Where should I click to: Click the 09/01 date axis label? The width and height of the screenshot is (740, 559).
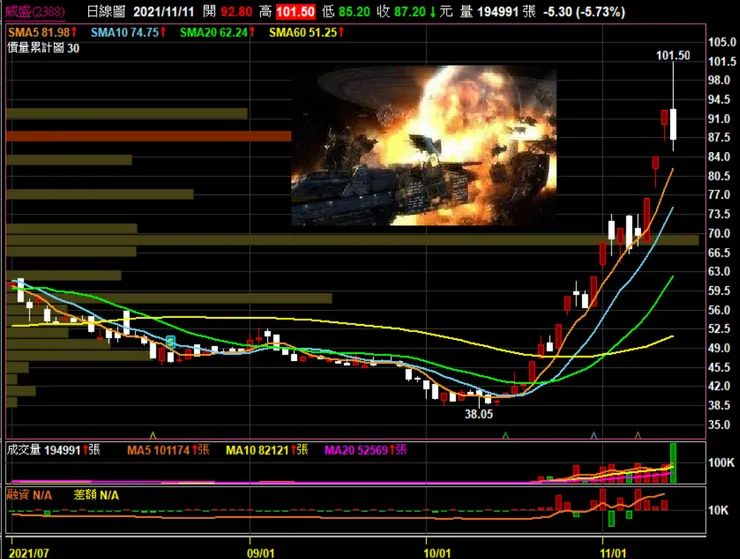(261, 553)
